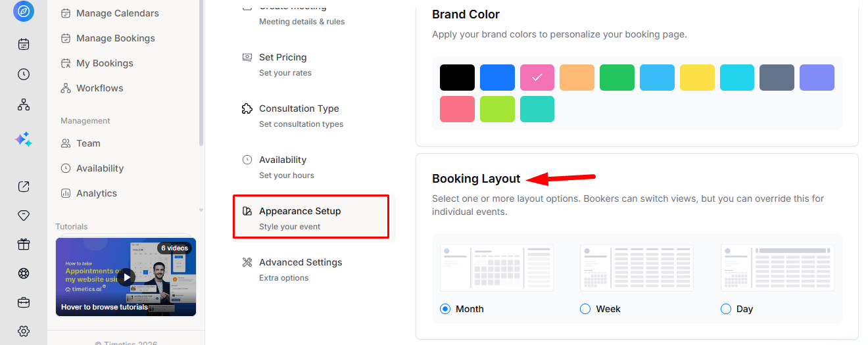This screenshot has height=345, width=868.
Task: Open the external link icon in rail
Action: pos(24,187)
